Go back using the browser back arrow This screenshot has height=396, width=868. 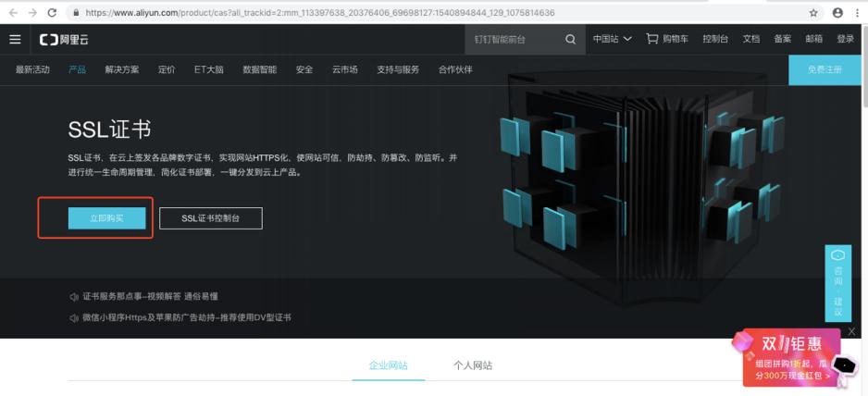click(x=11, y=13)
